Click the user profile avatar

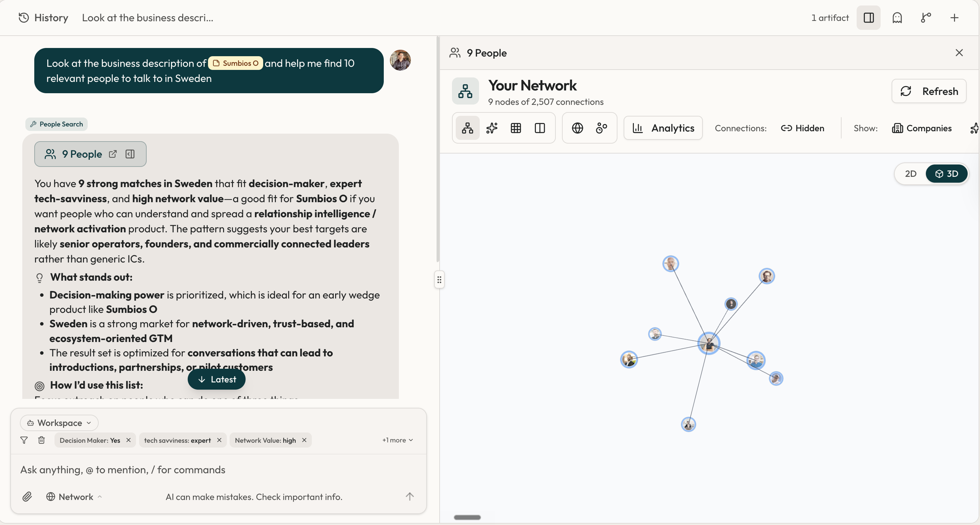tap(400, 60)
